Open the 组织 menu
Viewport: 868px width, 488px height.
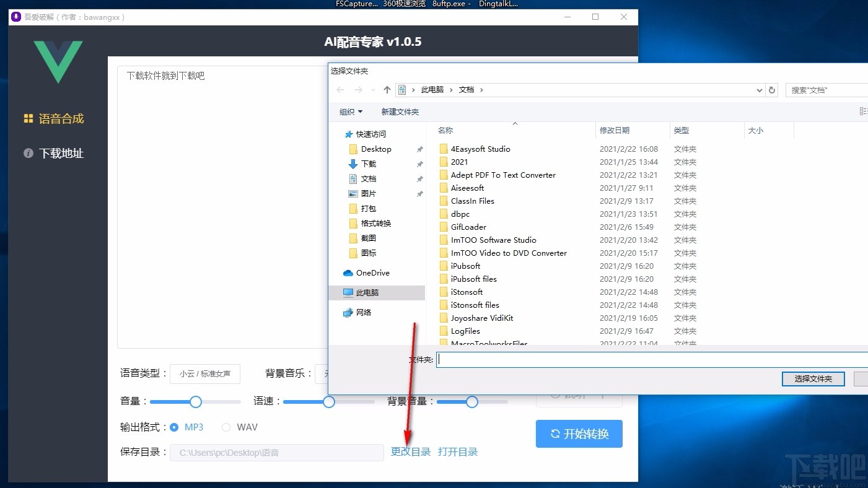click(x=351, y=112)
